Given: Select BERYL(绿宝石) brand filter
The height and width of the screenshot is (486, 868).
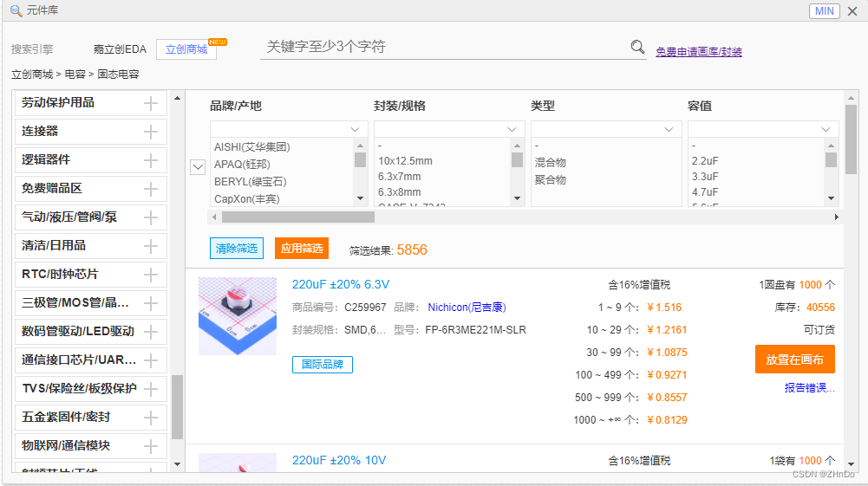Looking at the screenshot, I should 251,181.
